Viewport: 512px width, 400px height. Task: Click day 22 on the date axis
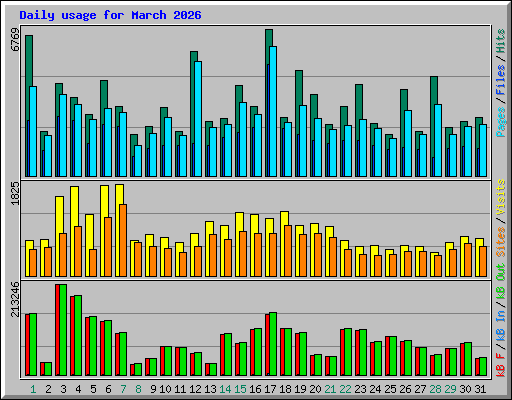pyautogui.click(x=345, y=389)
